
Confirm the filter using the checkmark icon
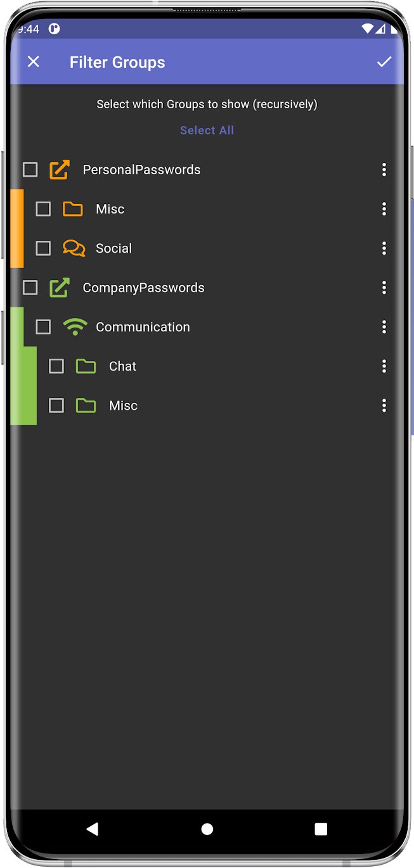(384, 61)
